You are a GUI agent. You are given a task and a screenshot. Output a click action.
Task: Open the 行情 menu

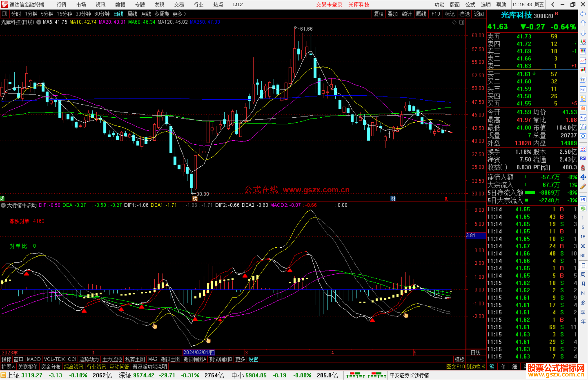point(62,5)
